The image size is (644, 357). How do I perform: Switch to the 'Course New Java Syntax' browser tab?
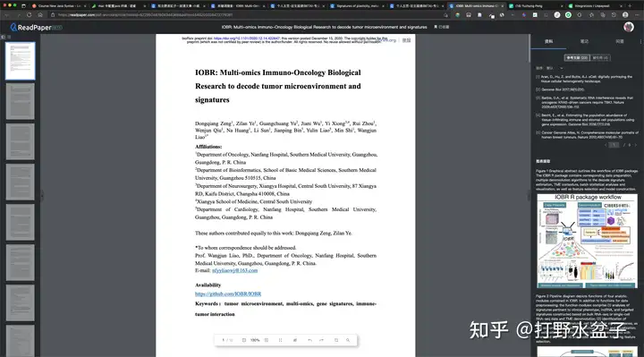(x=59, y=5)
